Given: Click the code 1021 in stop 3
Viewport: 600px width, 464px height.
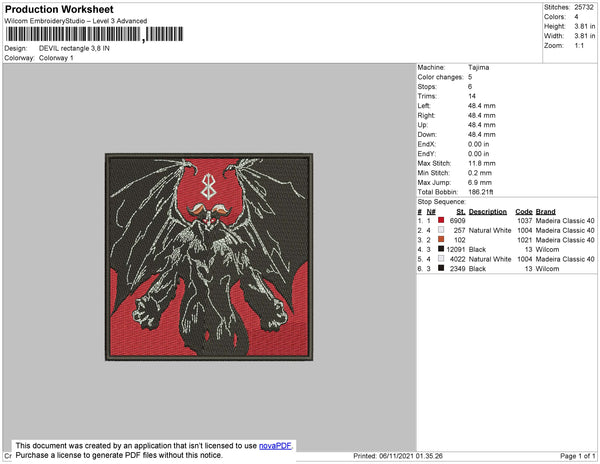Looking at the screenshot, I should pos(525,240).
